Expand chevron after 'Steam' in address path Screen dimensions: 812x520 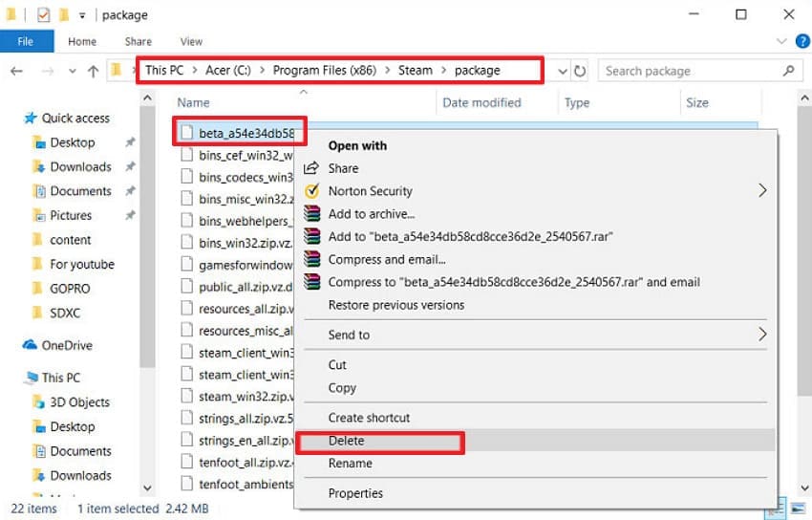pyautogui.click(x=444, y=71)
